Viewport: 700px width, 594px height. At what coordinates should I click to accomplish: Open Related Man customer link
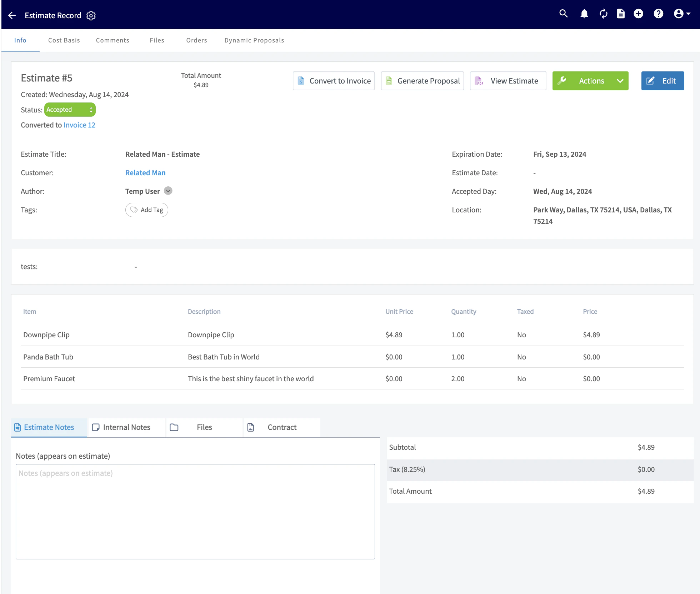(x=145, y=173)
